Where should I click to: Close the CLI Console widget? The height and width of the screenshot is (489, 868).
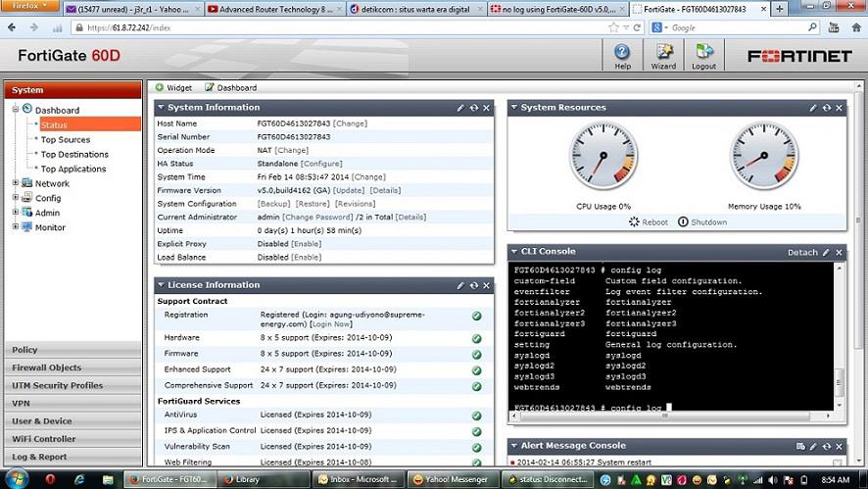click(x=840, y=252)
